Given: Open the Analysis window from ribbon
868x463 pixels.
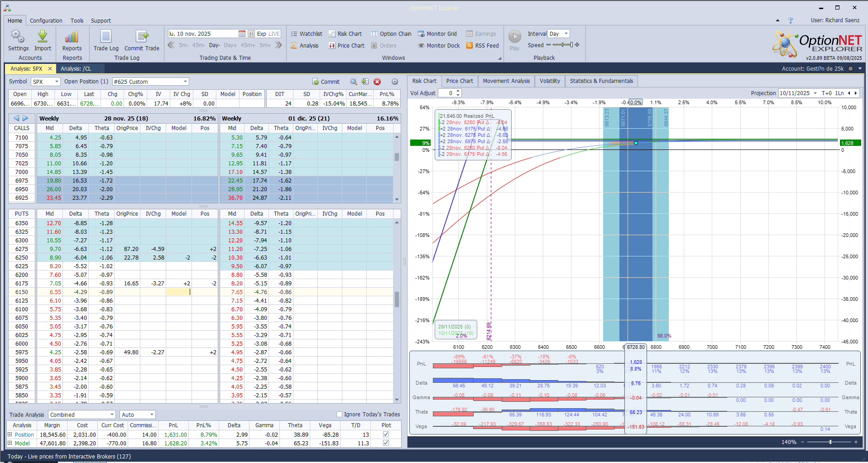Looking at the screenshot, I should [x=305, y=45].
